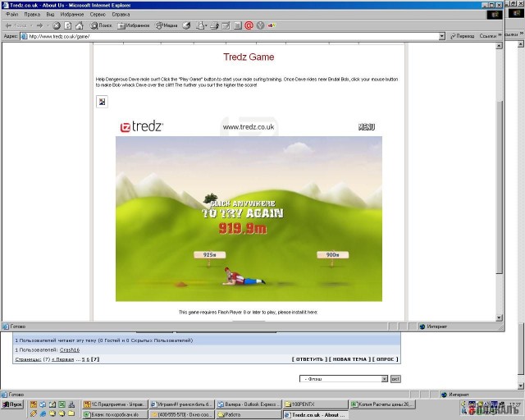Open the Медиа media pane
525x420 pixels.
click(166, 25)
